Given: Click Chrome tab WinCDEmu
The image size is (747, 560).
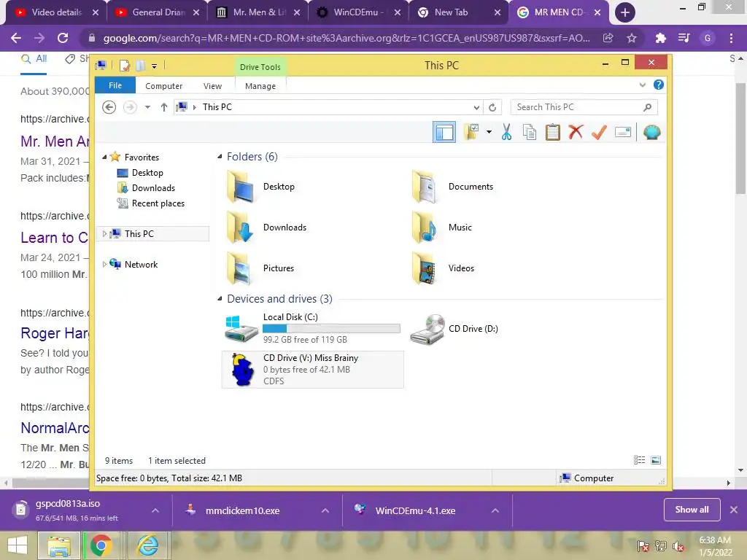Looking at the screenshot, I should 359,12.
